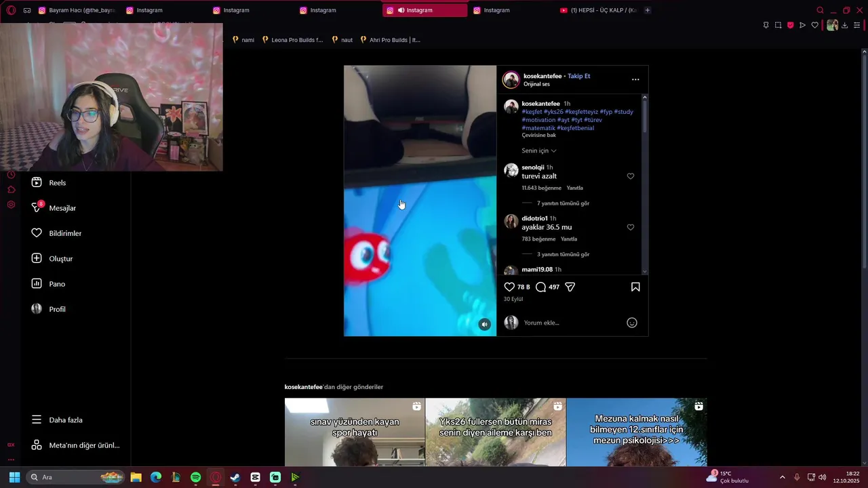Open weather widget '15°C Çok bulutlu'
This screenshot has height=488, width=868.
pyautogui.click(x=728, y=477)
